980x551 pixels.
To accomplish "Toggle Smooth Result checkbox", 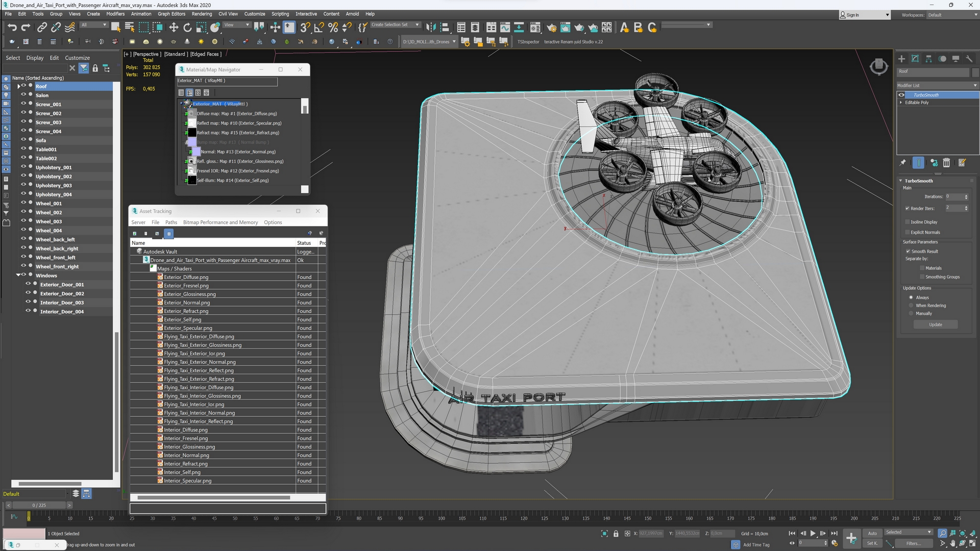I will [x=908, y=252].
